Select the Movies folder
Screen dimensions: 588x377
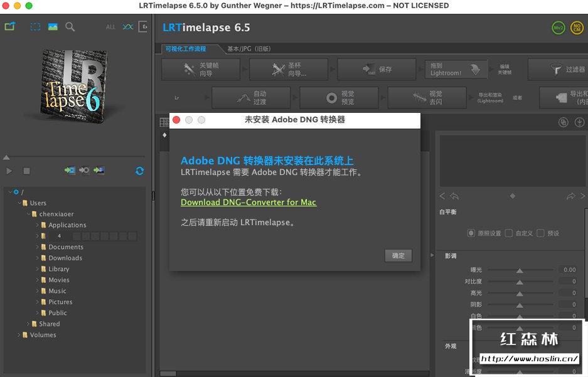59,280
